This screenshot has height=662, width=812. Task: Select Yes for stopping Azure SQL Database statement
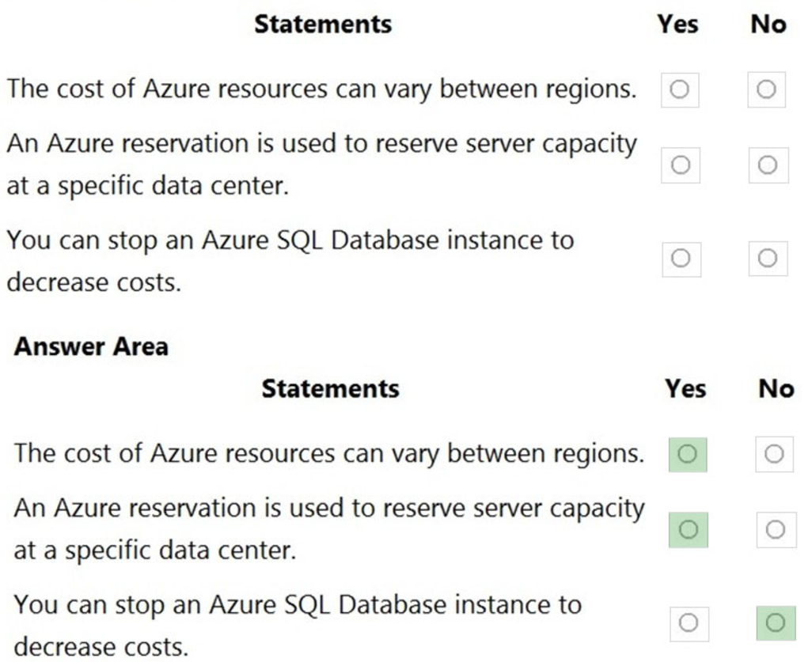point(679,259)
